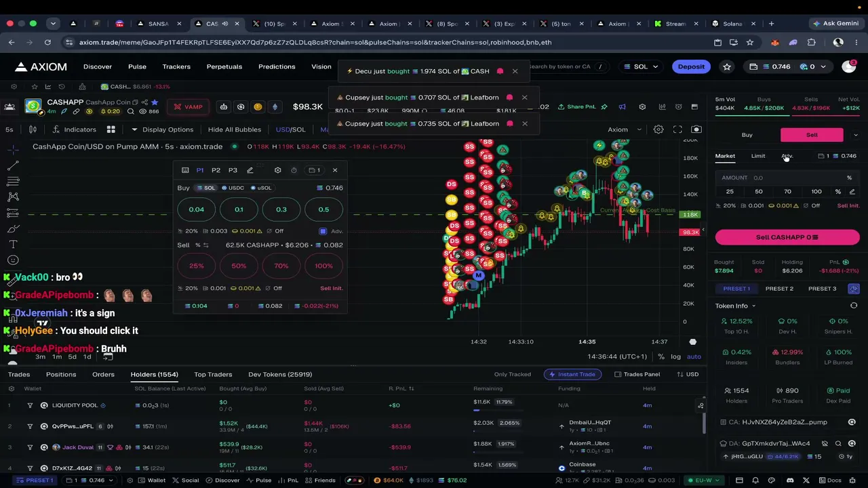Search the CASHAPP token magnifier icon
This screenshot has width=868, height=488.
click(x=131, y=112)
